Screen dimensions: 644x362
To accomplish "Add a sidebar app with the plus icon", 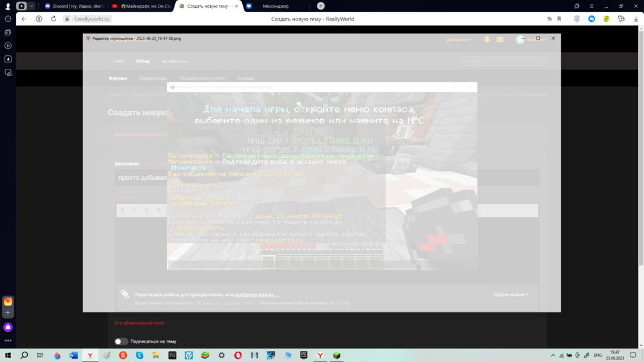I will point(8,312).
